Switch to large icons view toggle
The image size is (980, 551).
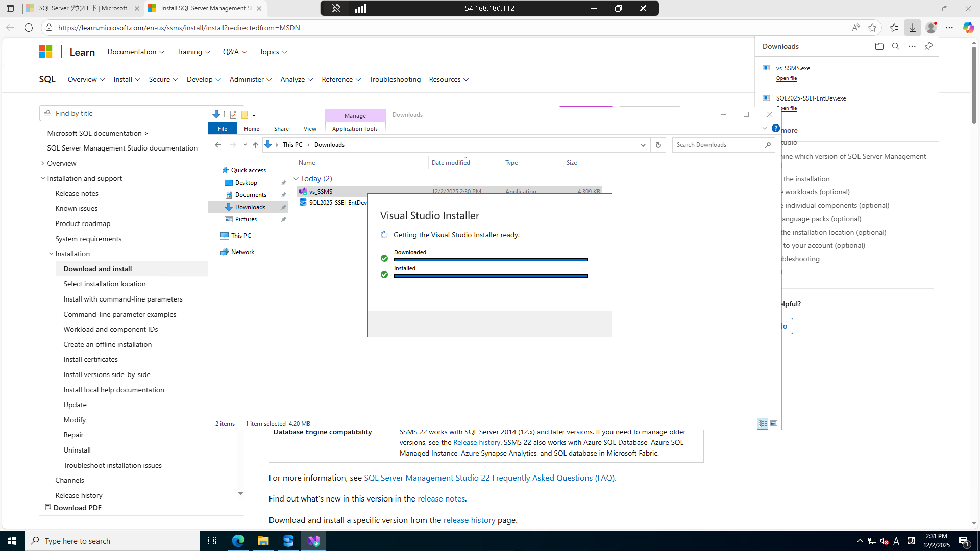click(774, 423)
